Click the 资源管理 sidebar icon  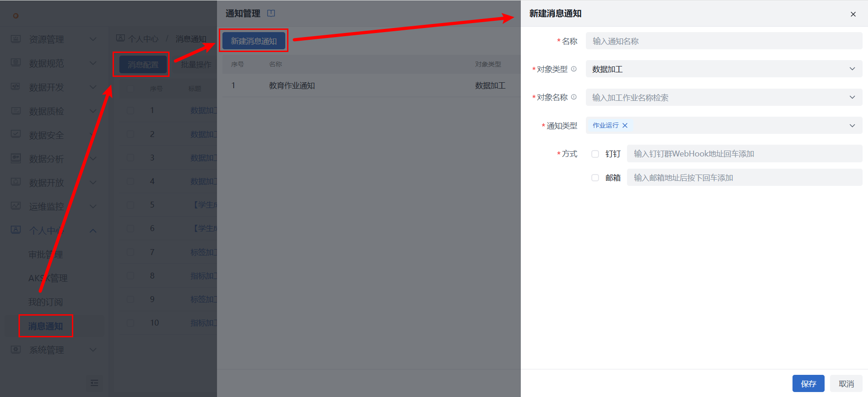[16, 39]
